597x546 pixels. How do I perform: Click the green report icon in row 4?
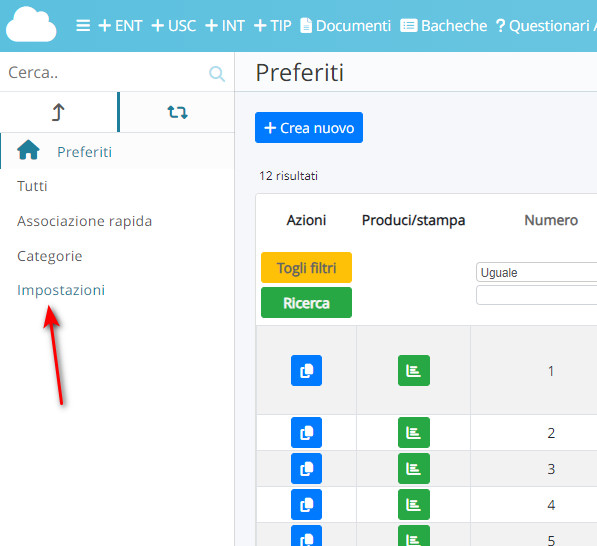point(414,504)
